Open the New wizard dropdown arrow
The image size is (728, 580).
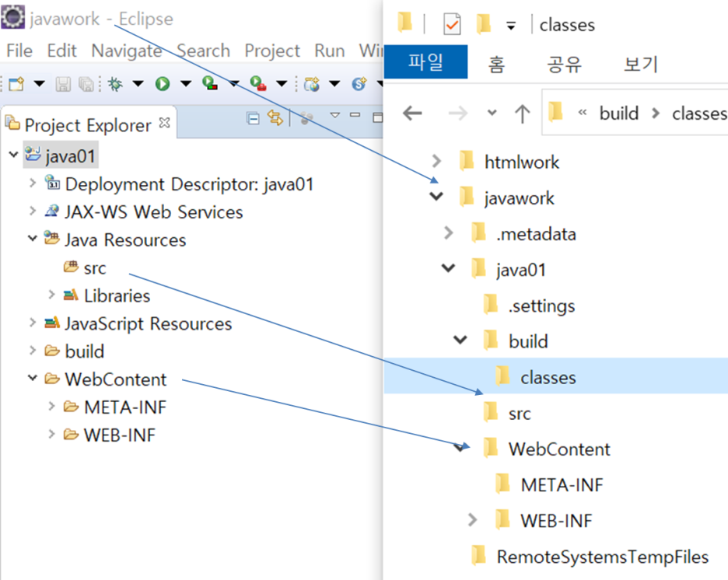pyautogui.click(x=40, y=84)
